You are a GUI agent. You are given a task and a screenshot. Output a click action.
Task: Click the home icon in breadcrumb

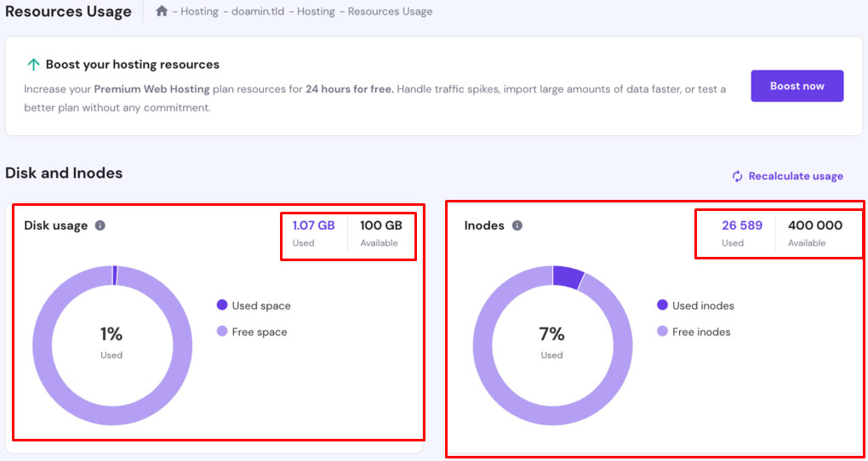(x=162, y=11)
